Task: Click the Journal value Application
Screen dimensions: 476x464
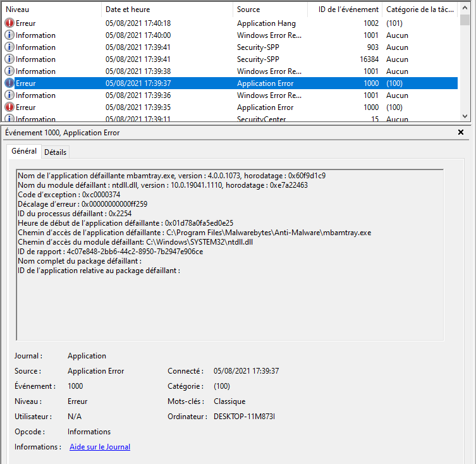Action: [x=87, y=356]
